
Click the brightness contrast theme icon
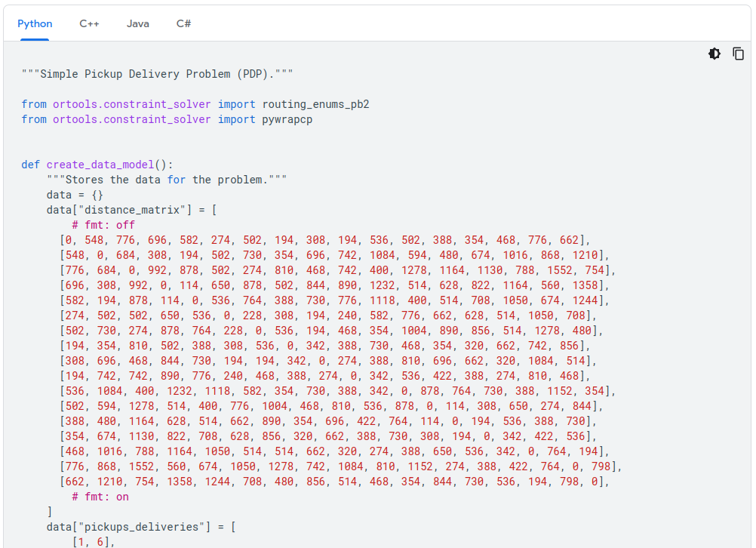pyautogui.click(x=714, y=54)
